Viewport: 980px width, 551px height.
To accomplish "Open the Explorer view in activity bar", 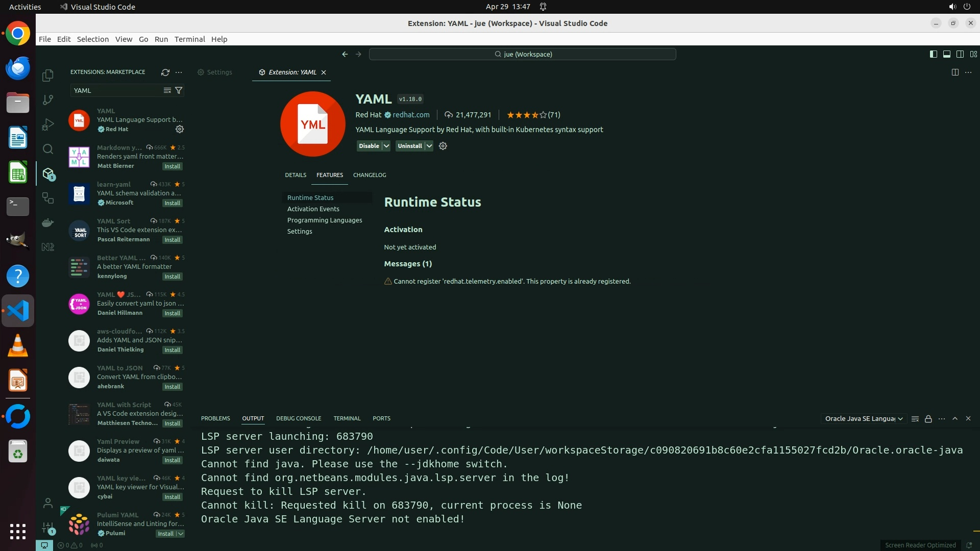I will tap(48, 76).
